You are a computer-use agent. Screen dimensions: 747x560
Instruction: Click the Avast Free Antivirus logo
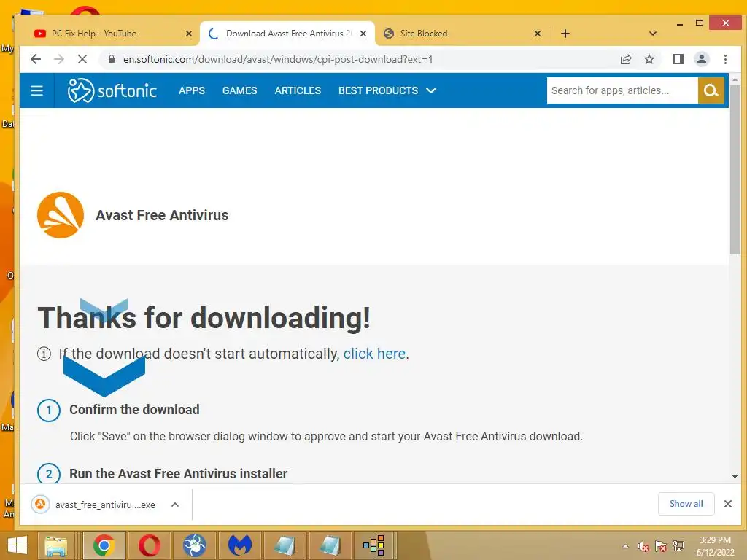click(61, 215)
